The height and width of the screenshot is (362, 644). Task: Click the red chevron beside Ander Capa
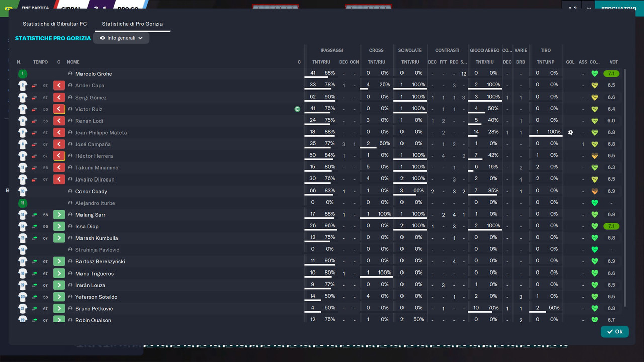(59, 85)
